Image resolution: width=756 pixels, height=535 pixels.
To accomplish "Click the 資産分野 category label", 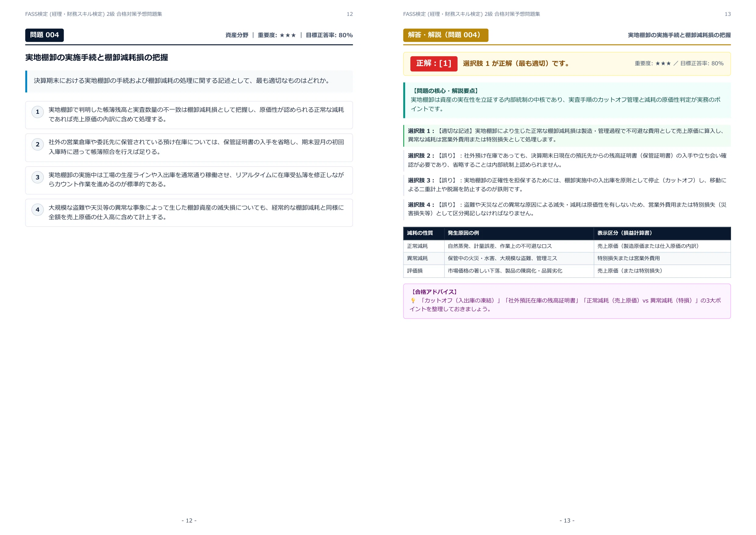I will 237,35.
